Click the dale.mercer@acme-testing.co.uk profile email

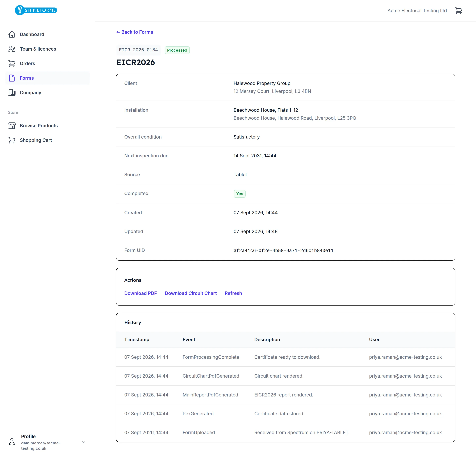[x=40, y=446]
